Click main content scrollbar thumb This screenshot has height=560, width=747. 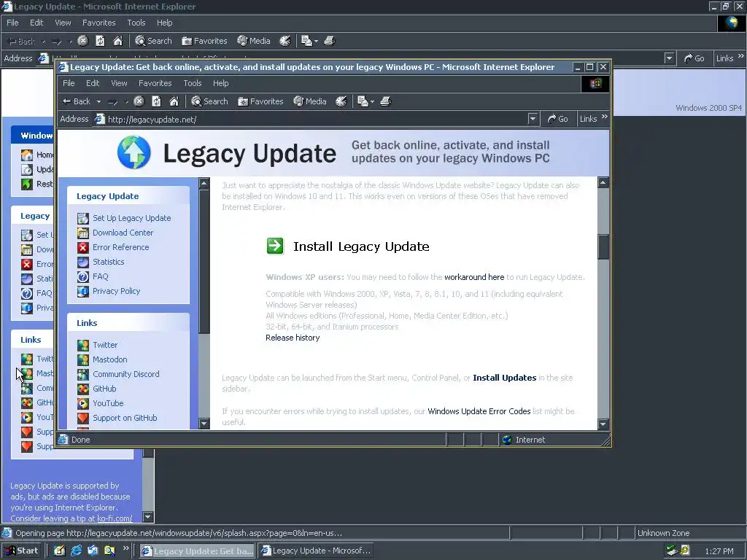pos(603,247)
